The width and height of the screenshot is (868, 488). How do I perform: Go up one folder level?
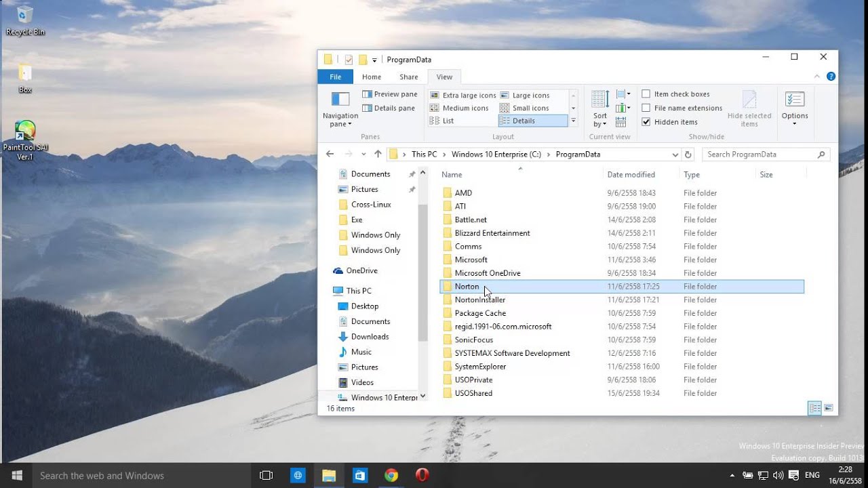[378, 155]
